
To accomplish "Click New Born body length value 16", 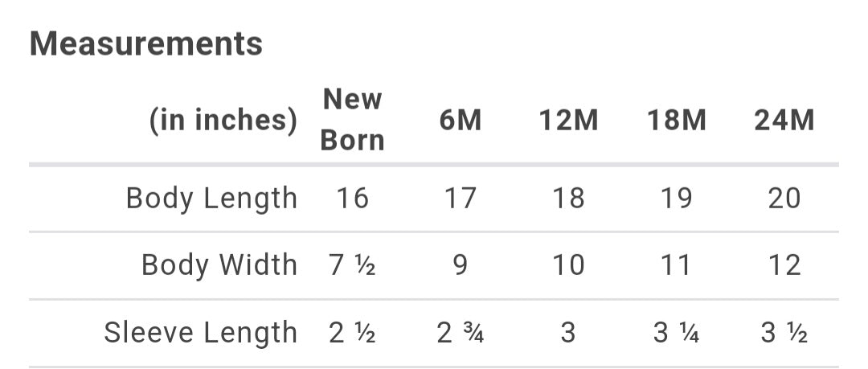I will click(352, 198).
